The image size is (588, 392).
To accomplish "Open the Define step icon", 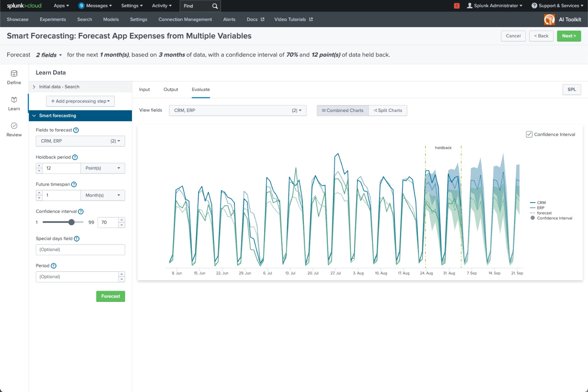I will (x=14, y=73).
